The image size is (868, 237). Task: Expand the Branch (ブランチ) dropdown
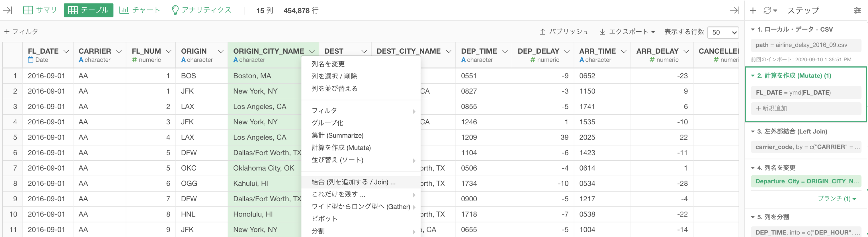[837, 198]
